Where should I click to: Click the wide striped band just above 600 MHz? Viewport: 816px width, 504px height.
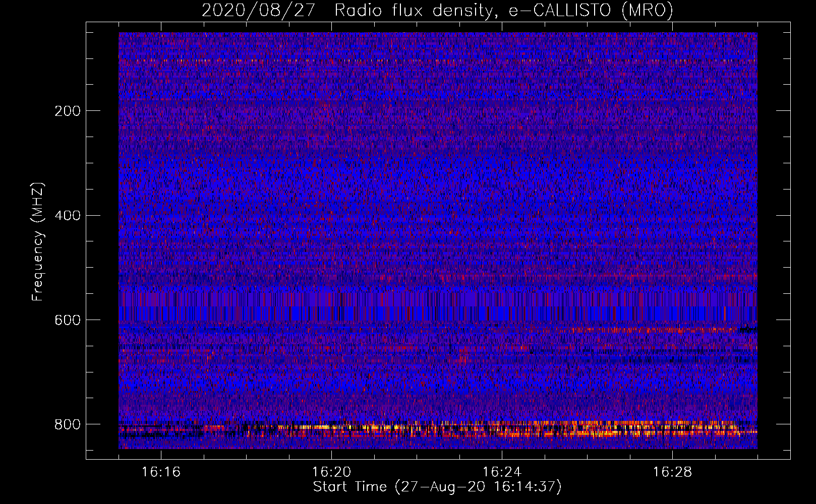tap(438, 306)
